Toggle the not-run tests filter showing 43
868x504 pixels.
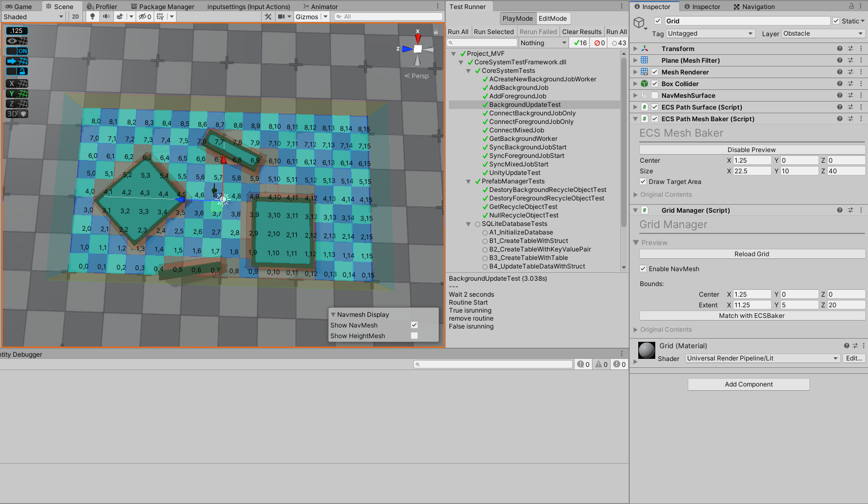[x=619, y=43]
